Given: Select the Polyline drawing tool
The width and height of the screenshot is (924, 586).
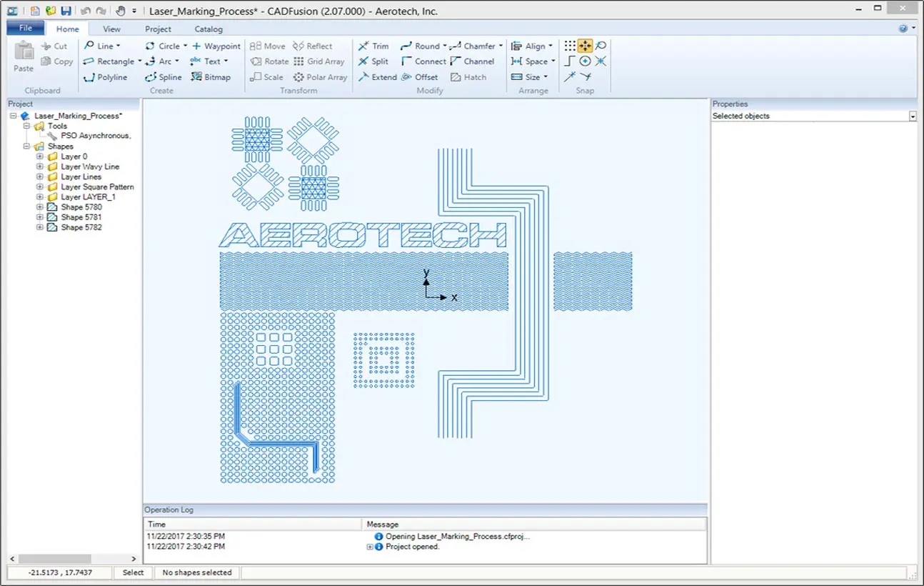Looking at the screenshot, I should coord(106,77).
